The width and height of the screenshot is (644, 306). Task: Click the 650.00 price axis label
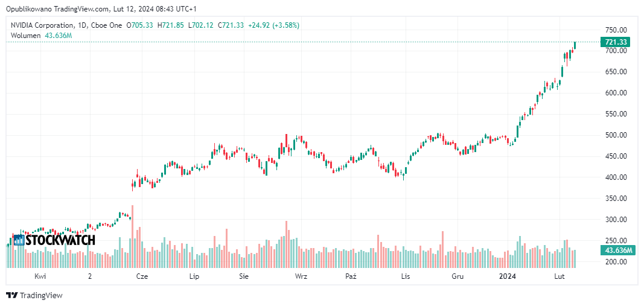616,72
